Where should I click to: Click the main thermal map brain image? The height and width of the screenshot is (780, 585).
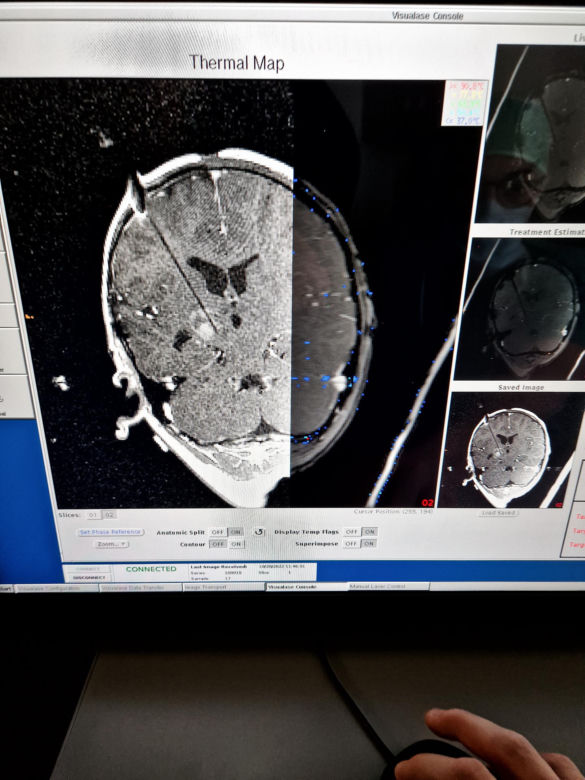tap(244, 293)
